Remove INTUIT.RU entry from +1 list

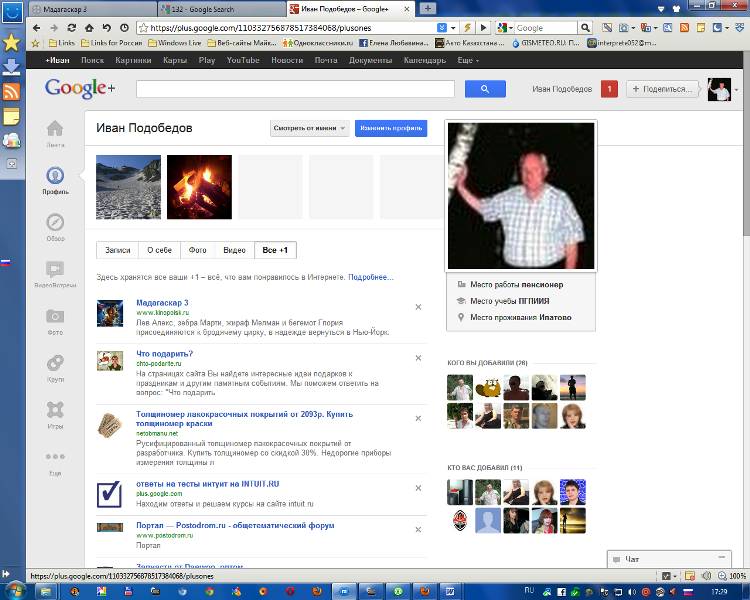point(418,488)
